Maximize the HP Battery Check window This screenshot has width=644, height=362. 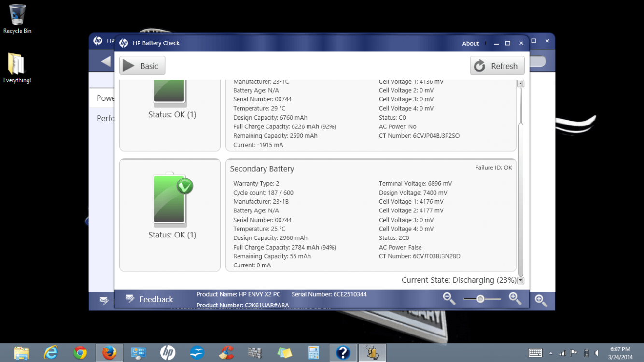[x=508, y=43]
